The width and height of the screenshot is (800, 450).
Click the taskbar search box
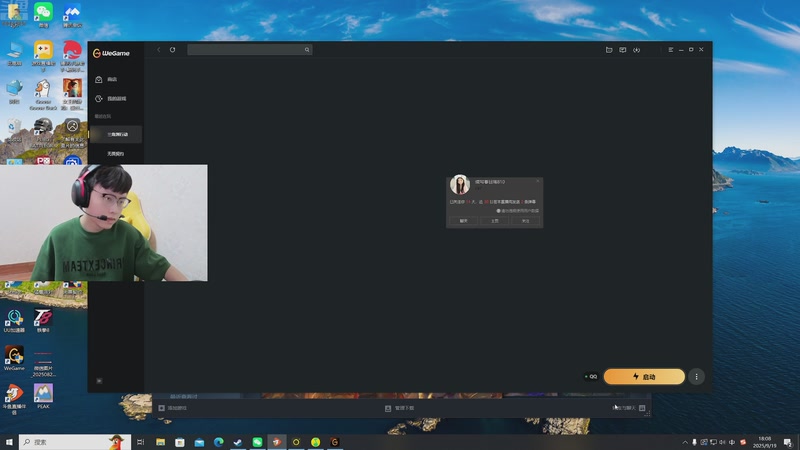point(74,442)
